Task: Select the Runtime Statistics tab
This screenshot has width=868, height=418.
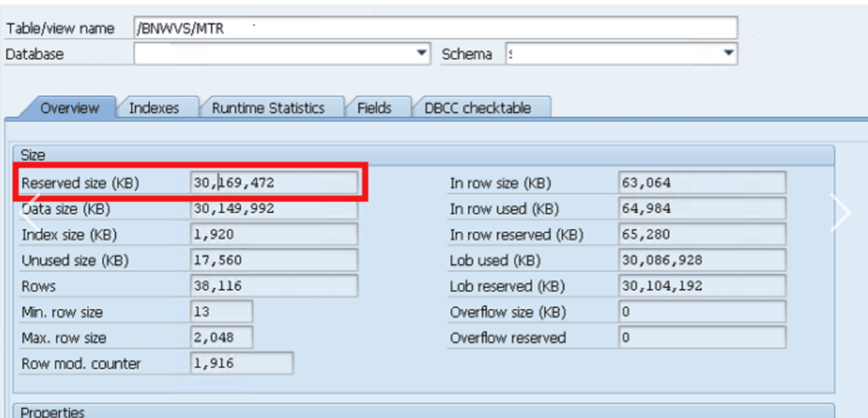Action: pyautogui.click(x=268, y=108)
